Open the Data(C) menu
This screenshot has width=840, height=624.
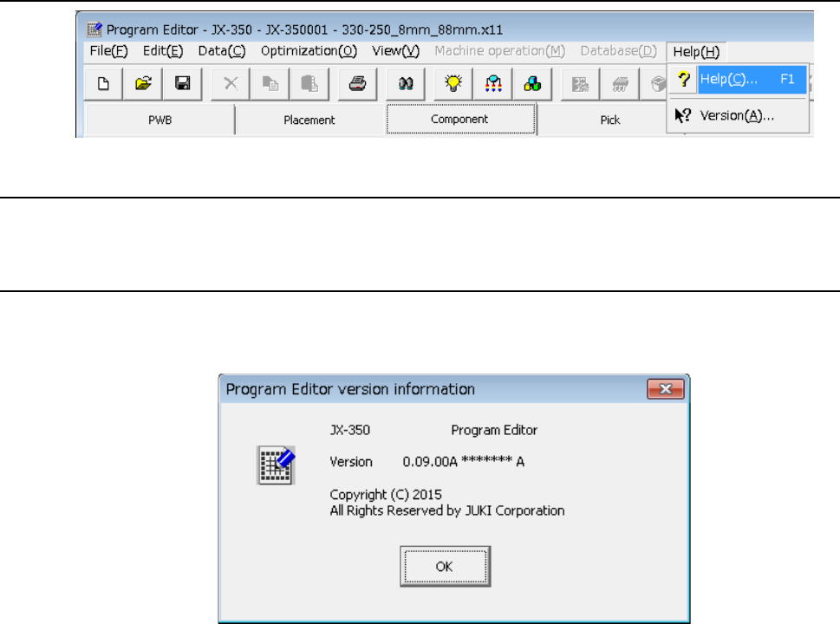coord(222,51)
